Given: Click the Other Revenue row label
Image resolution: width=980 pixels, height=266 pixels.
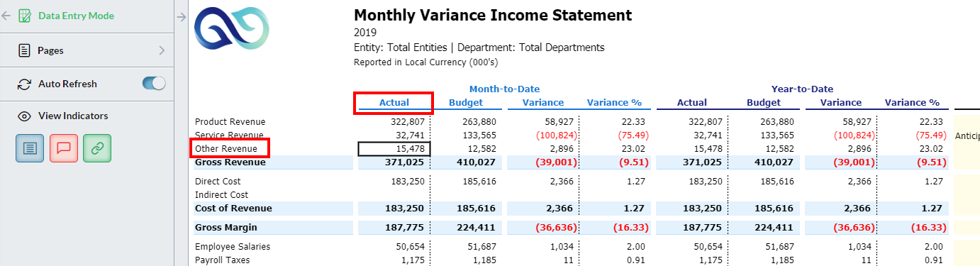Looking at the screenshot, I should click(x=226, y=148).
